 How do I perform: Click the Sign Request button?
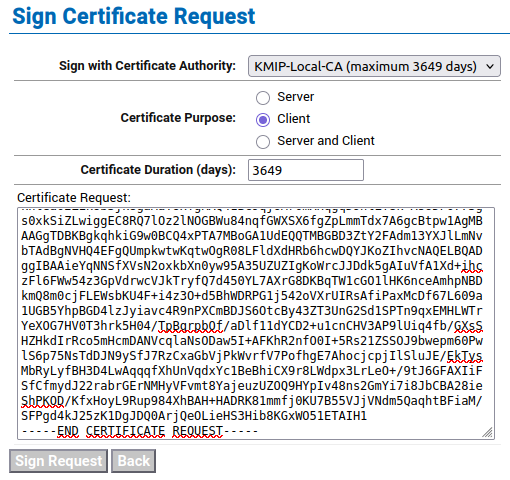click(58, 461)
